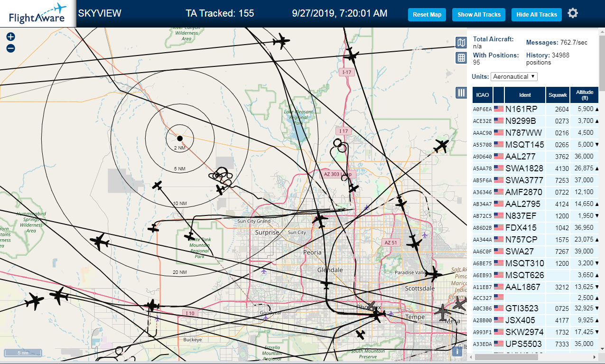Select the N161RP aircraft row

(535, 109)
